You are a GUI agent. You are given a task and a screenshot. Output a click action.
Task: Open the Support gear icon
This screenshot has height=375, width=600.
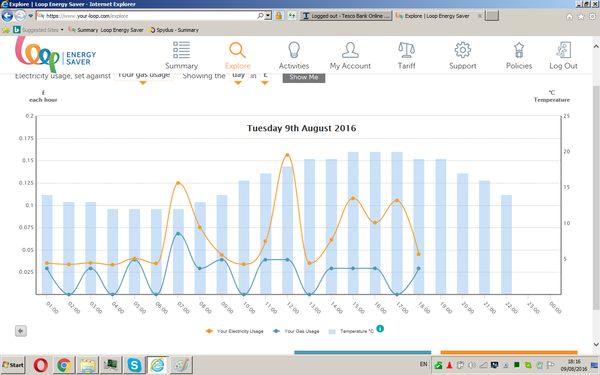coord(463,50)
